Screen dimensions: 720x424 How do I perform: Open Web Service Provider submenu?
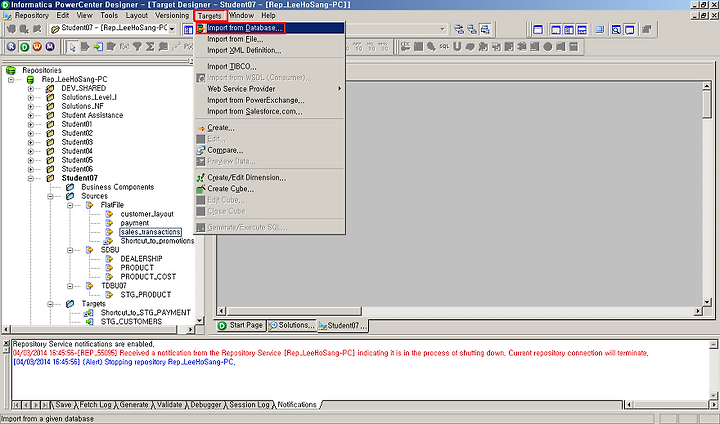270,89
